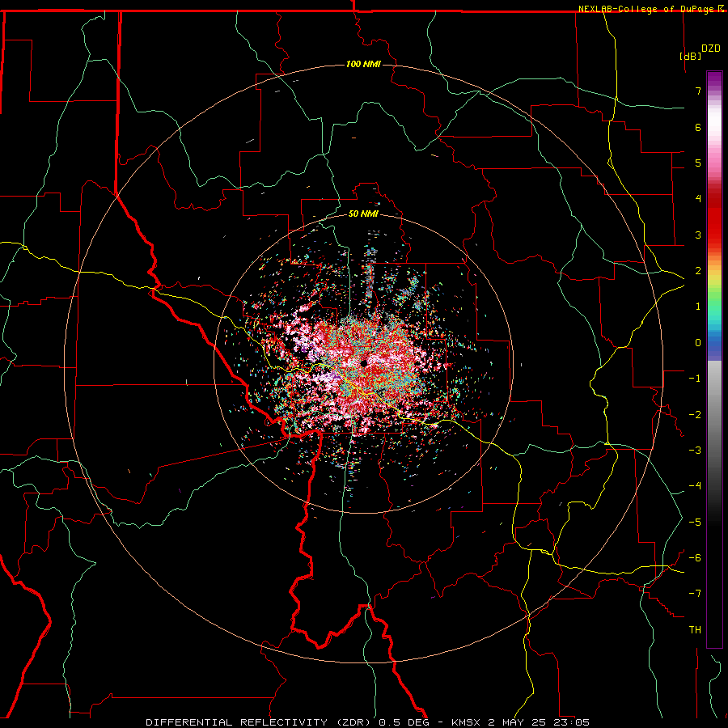This screenshot has height=728, width=728.
Task: Click the [dB] unit label
Action: 691,56
